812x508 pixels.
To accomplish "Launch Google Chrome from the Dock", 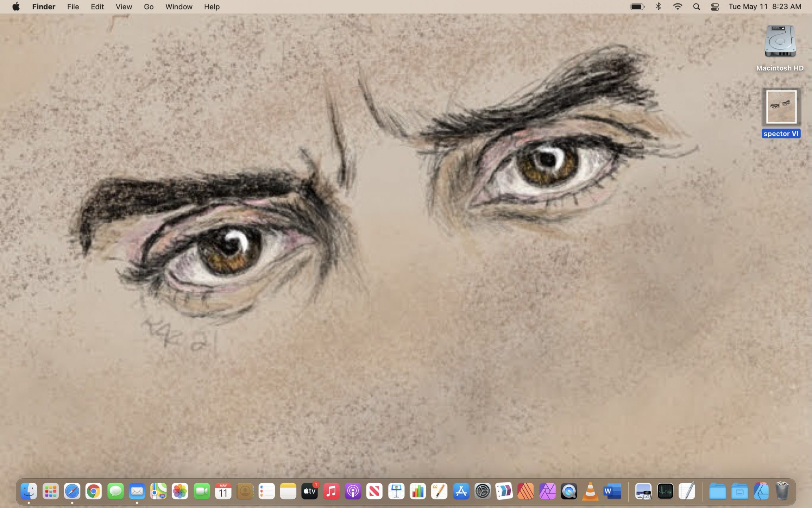I will (x=94, y=491).
